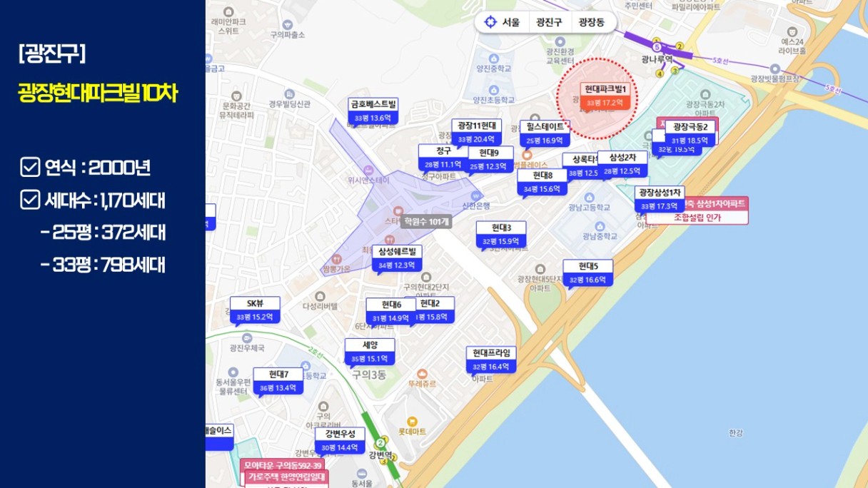This screenshot has height=488, width=868.
Task: Click the 예스24 라이브홀 venue icon
Action: pyautogui.click(x=792, y=31)
